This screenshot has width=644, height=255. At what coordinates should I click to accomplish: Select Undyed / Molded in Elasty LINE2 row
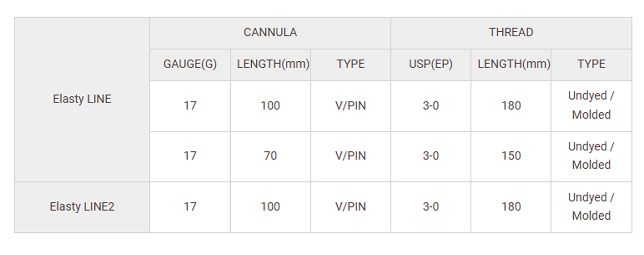click(591, 207)
